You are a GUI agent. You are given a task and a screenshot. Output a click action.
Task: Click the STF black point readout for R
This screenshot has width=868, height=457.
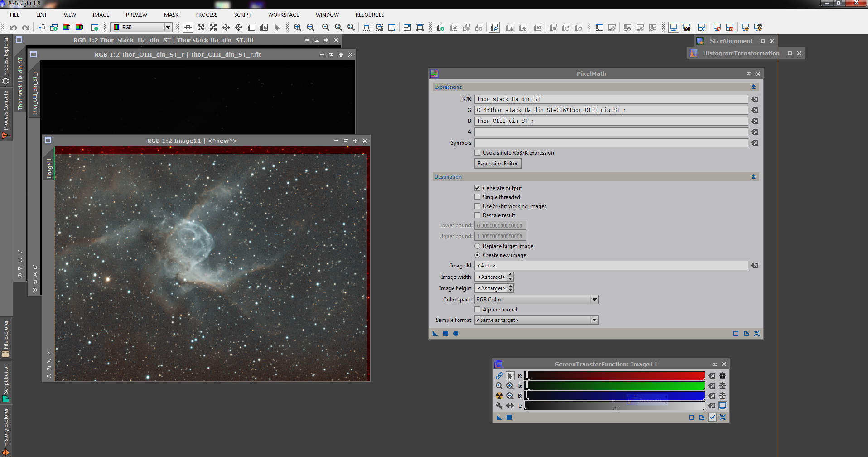coord(723,376)
